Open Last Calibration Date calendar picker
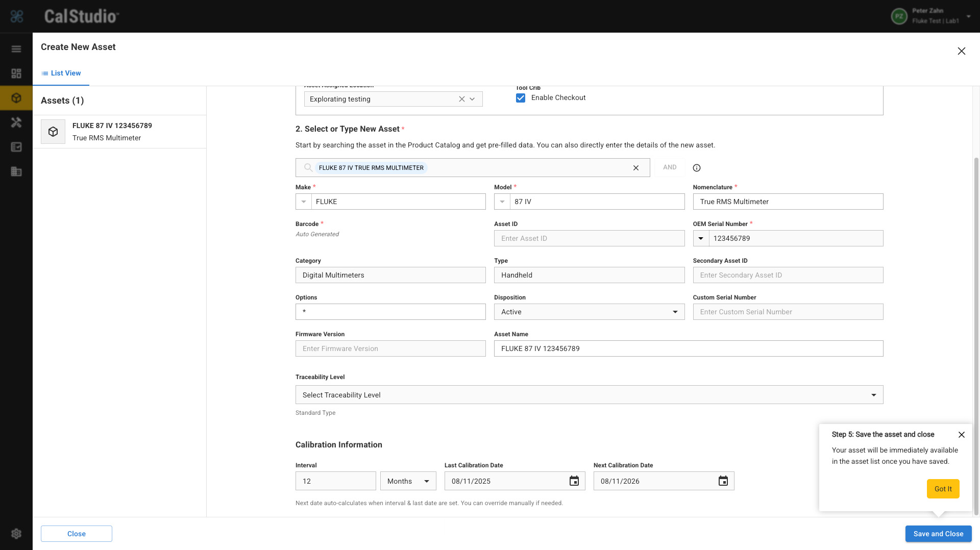Viewport: 980px width, 550px height. point(574,481)
